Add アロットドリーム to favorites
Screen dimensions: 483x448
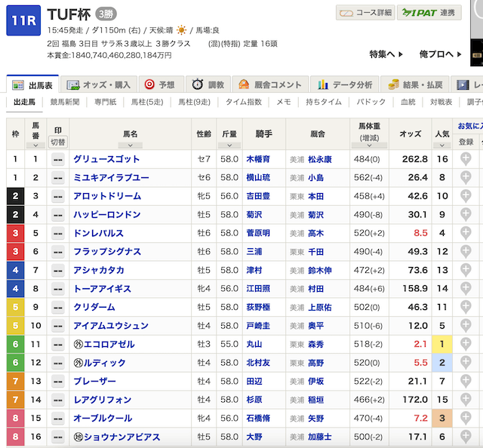pyautogui.click(x=466, y=196)
